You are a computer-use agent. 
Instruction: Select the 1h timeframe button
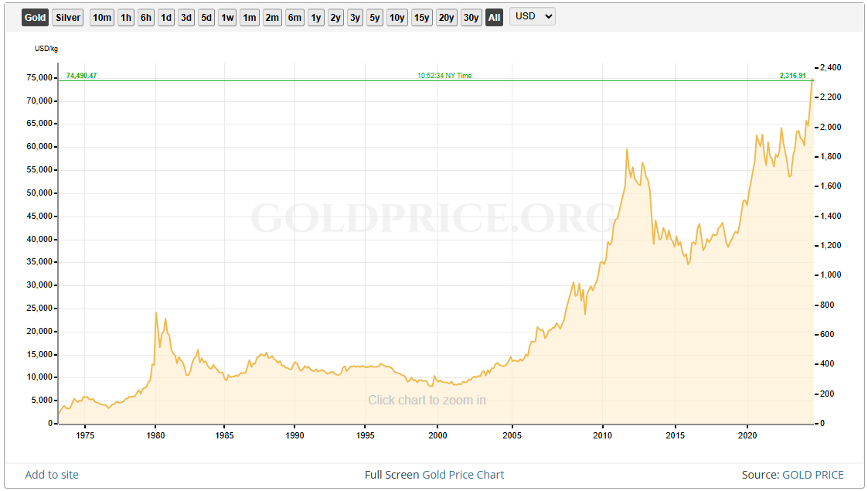click(125, 16)
